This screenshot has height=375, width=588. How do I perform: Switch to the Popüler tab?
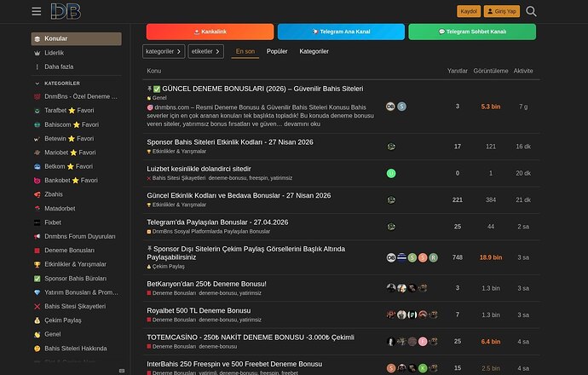[x=277, y=51]
